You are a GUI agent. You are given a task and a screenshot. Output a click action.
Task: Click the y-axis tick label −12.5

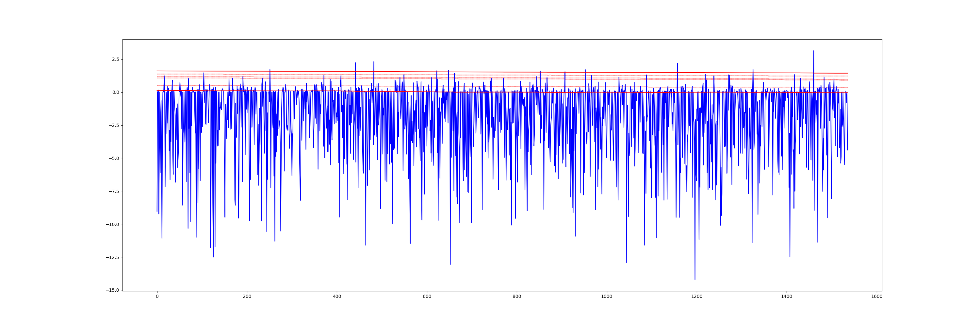tap(112, 257)
